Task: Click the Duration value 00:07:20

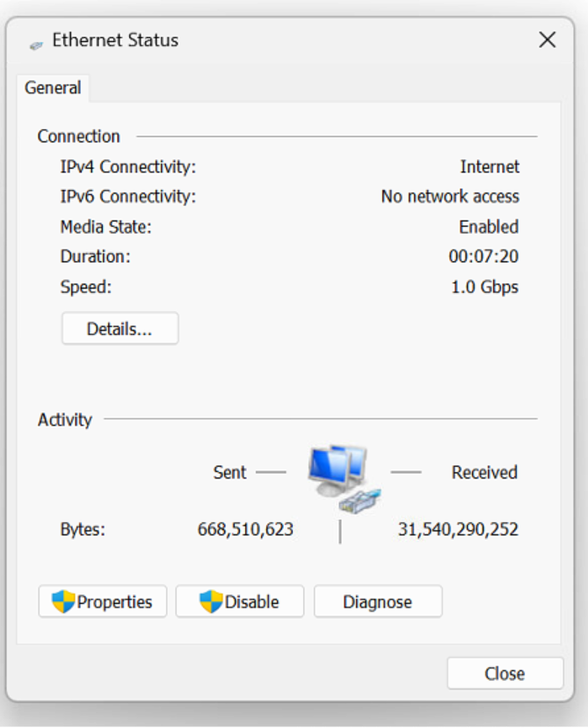Action: tap(483, 256)
